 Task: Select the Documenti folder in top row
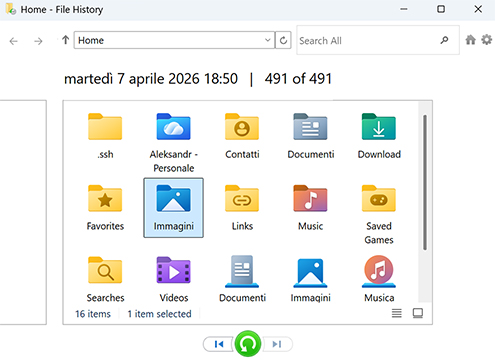310,136
